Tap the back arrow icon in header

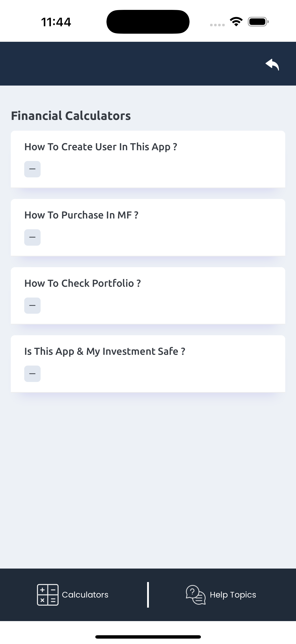(272, 64)
